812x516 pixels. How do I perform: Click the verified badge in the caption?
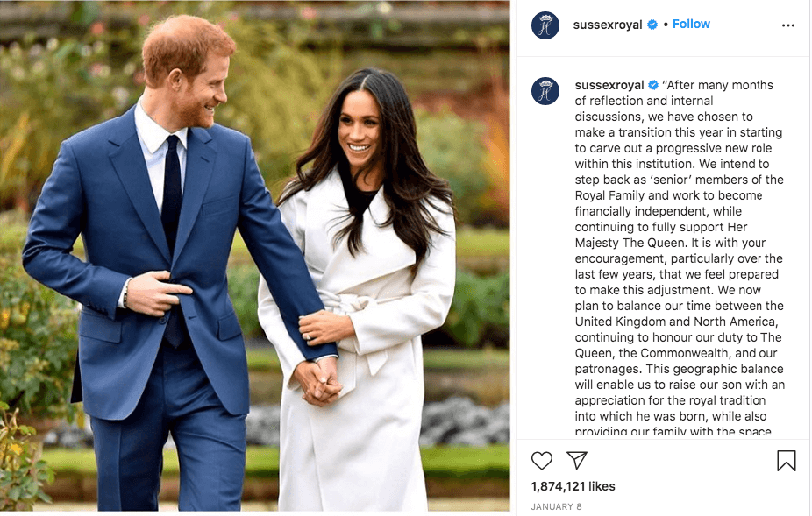tap(653, 85)
